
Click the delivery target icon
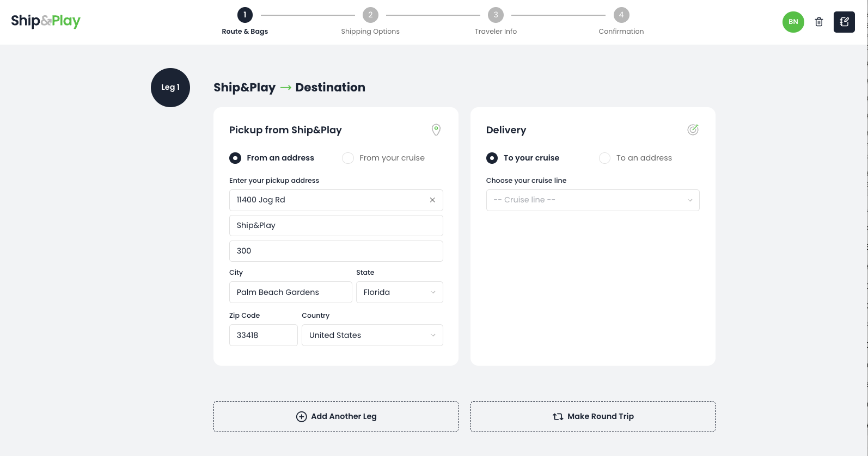click(x=693, y=130)
